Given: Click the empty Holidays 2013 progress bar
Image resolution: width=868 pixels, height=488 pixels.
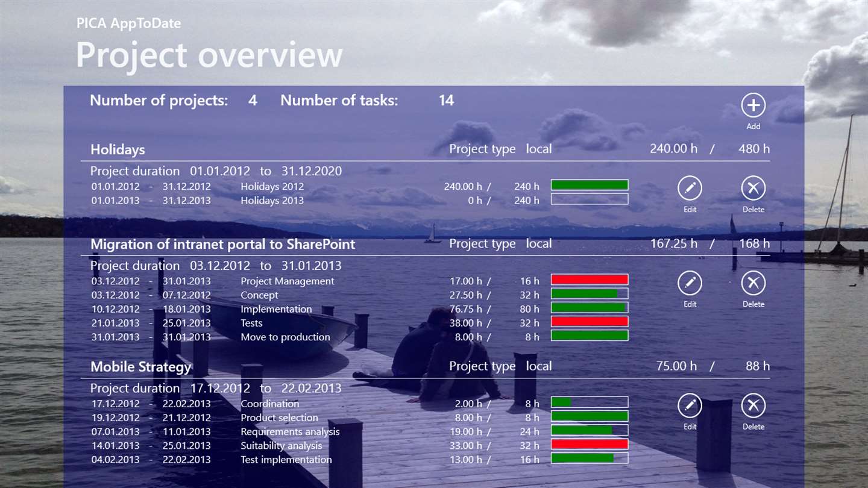Looking at the screenshot, I should tap(590, 199).
